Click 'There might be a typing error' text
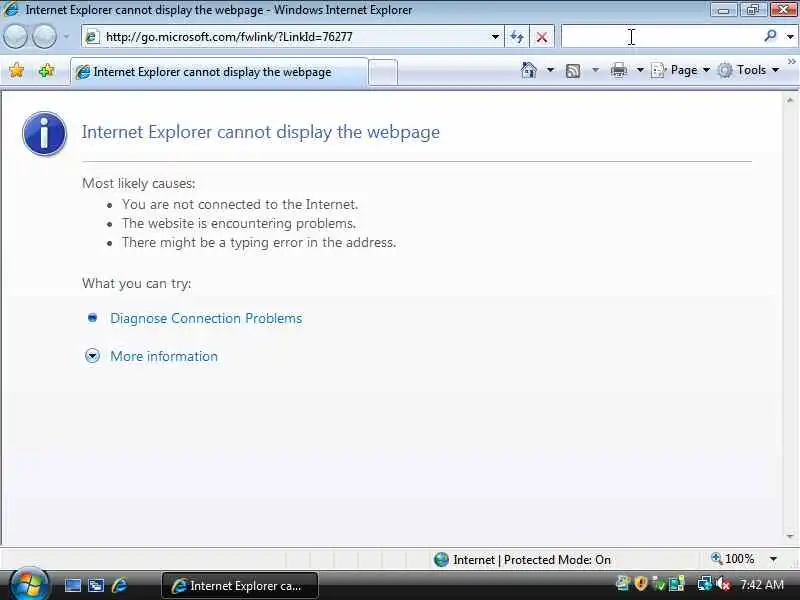Image resolution: width=800 pixels, height=600 pixels. 259,242
